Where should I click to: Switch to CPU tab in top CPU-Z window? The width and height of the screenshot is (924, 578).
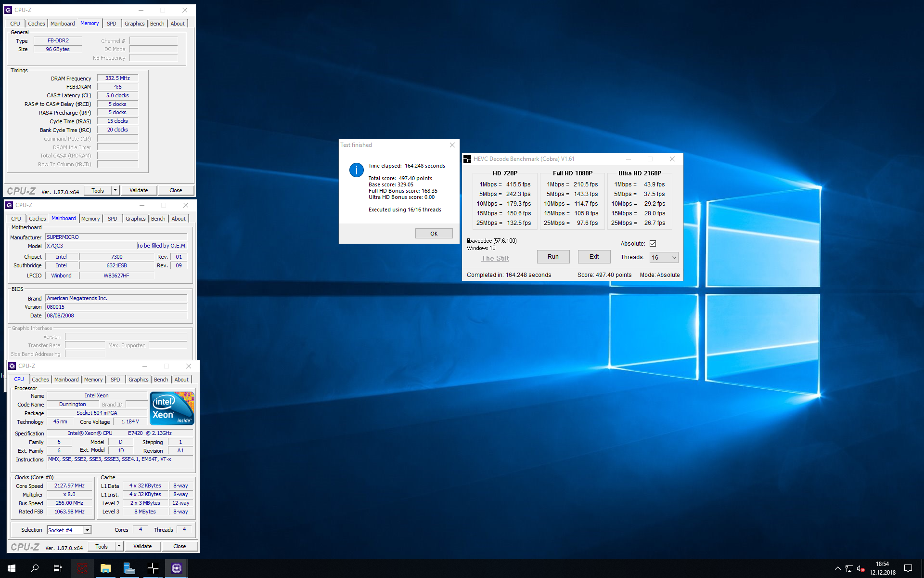pyautogui.click(x=15, y=24)
